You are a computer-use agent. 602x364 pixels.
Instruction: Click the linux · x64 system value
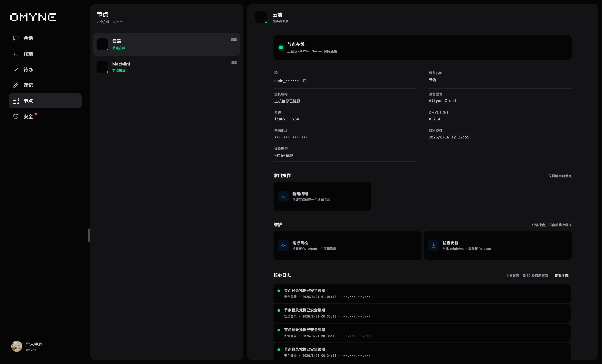tap(287, 119)
